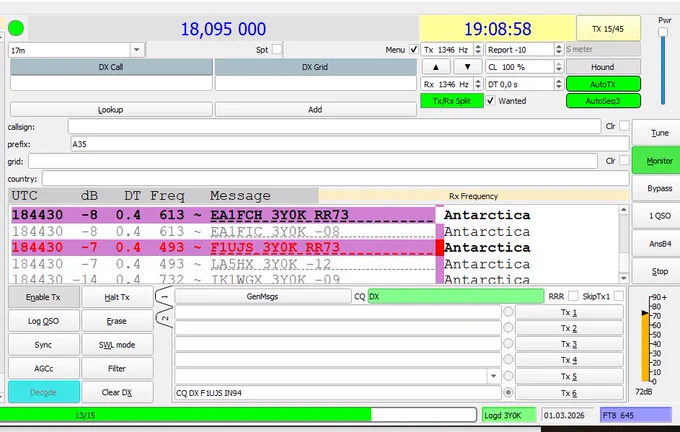Click the prefix field containing A35
Viewport: 680px width, 432px height.
coord(350,144)
